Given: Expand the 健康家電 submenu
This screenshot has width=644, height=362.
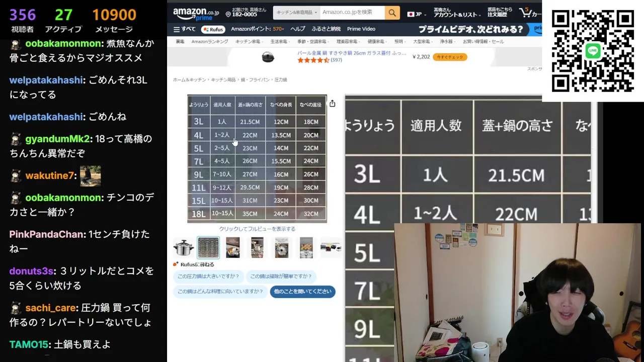Looking at the screenshot, I should coord(376,42).
